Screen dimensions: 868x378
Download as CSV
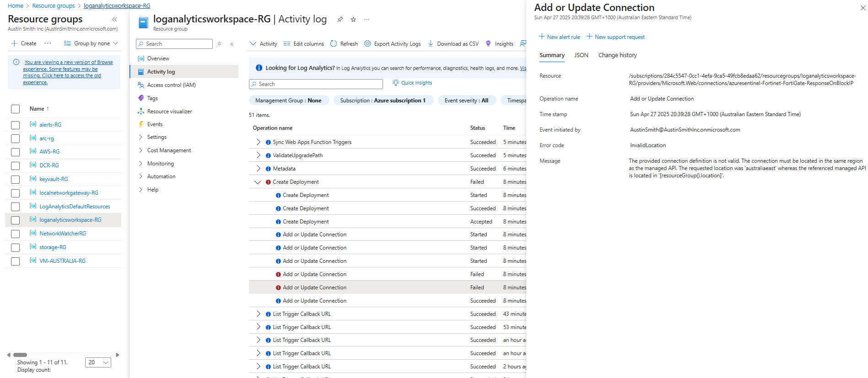pyautogui.click(x=453, y=44)
